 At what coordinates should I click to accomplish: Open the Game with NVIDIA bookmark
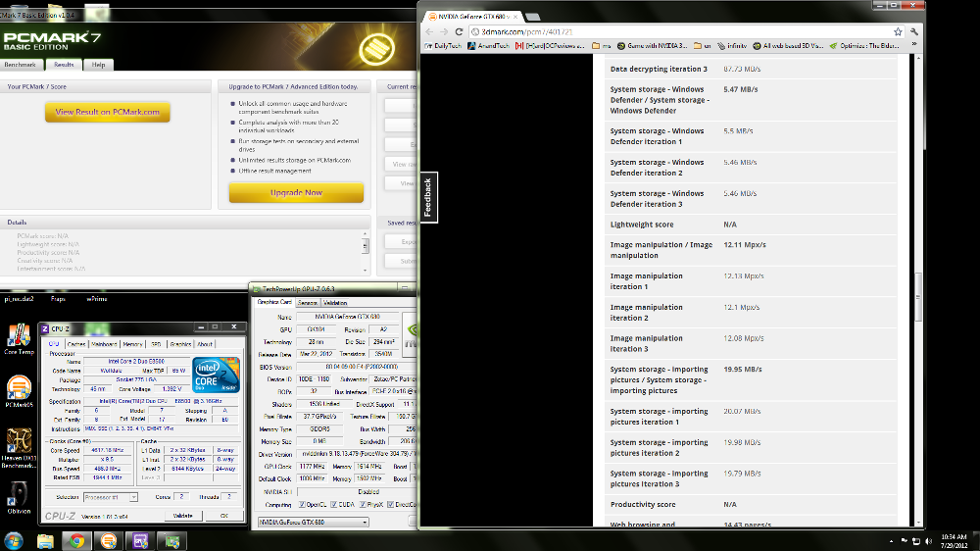coord(652,46)
